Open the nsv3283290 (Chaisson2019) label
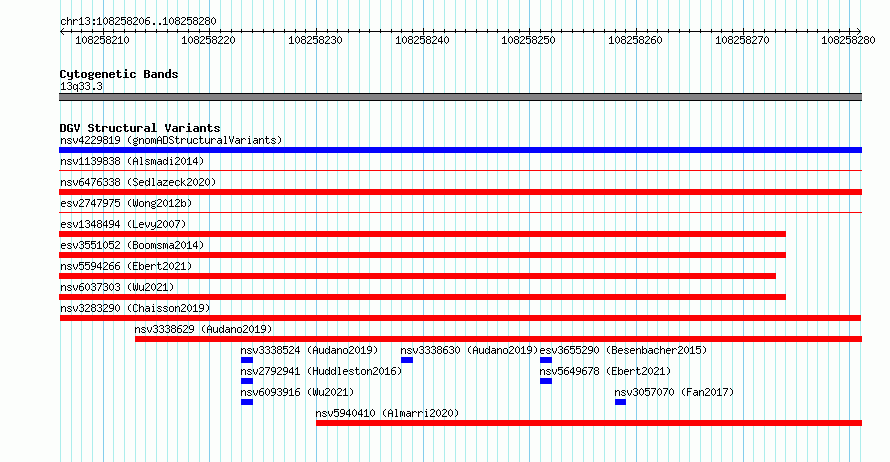The image size is (890, 462). 135,308
